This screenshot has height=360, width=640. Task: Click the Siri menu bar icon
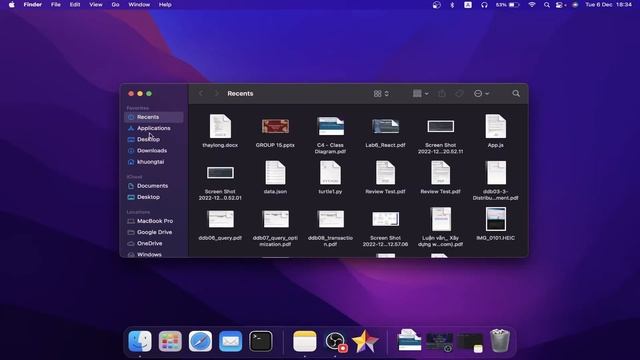pyautogui.click(x=575, y=5)
